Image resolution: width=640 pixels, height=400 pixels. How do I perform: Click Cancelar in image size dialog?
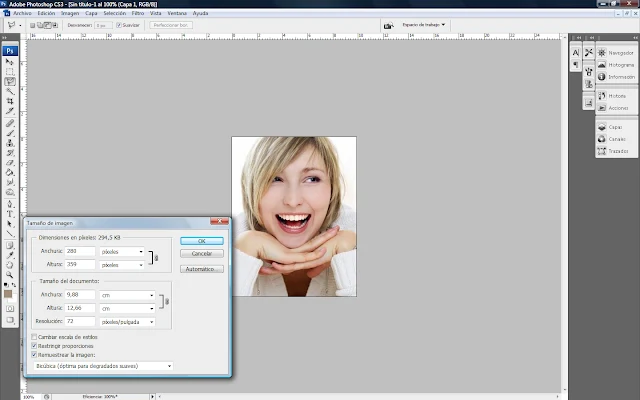pyautogui.click(x=202, y=254)
